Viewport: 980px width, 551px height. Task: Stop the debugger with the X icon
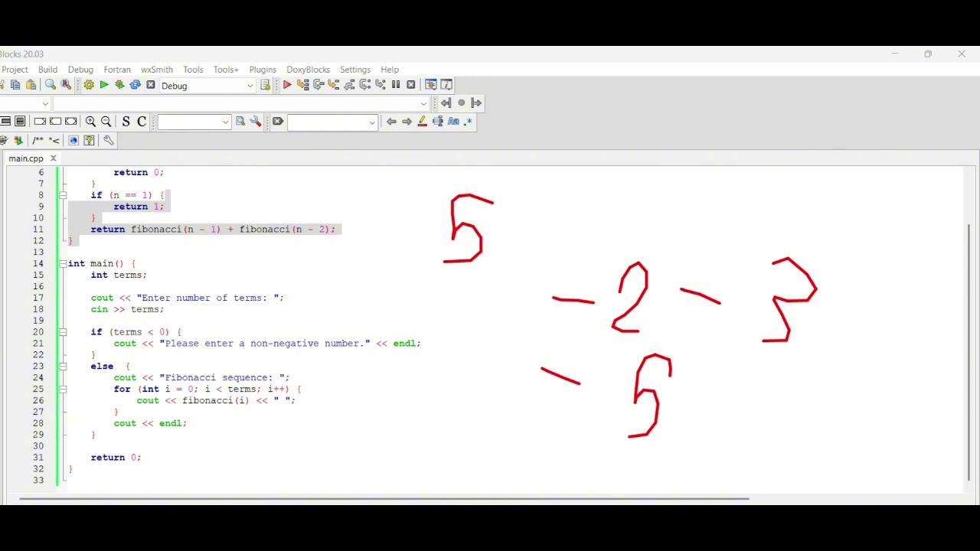pyautogui.click(x=411, y=85)
